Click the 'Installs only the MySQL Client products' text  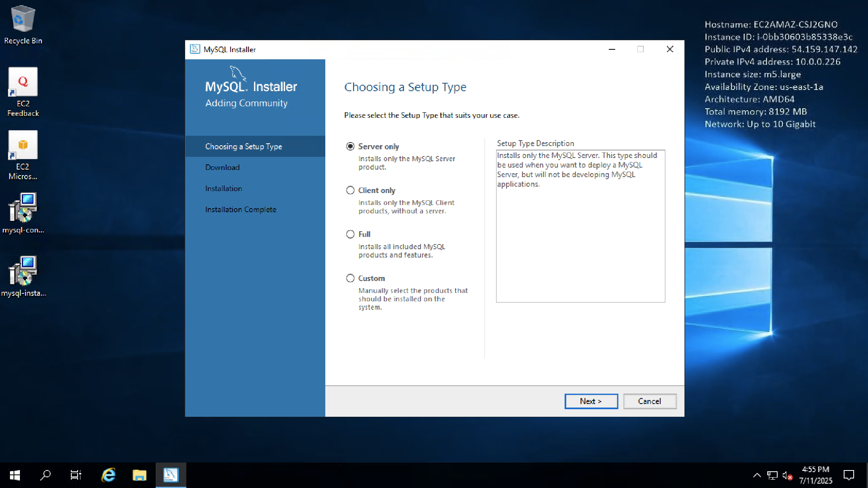pos(406,207)
